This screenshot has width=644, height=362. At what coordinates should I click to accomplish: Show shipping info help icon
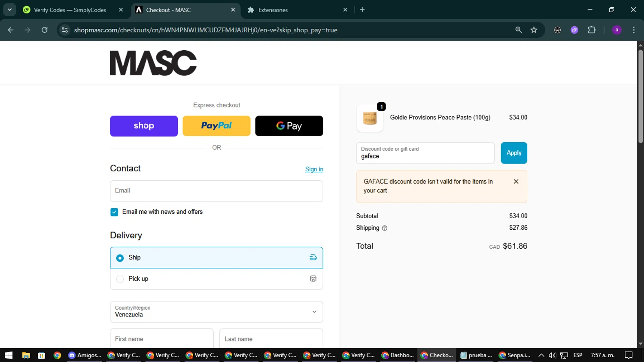coord(385,228)
